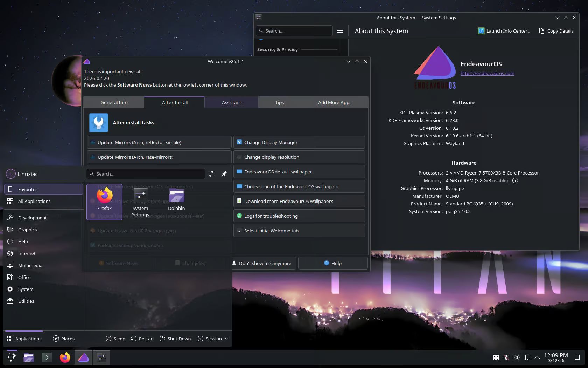
Task: Expand the Session dropdown in the launcher
Action: (213, 339)
